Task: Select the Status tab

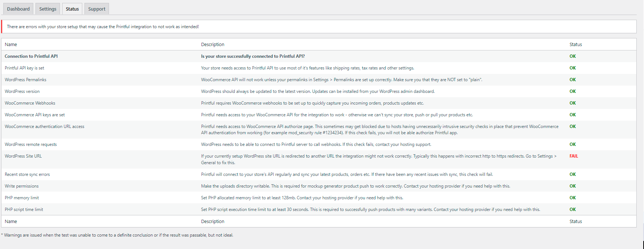Action: 72,9
